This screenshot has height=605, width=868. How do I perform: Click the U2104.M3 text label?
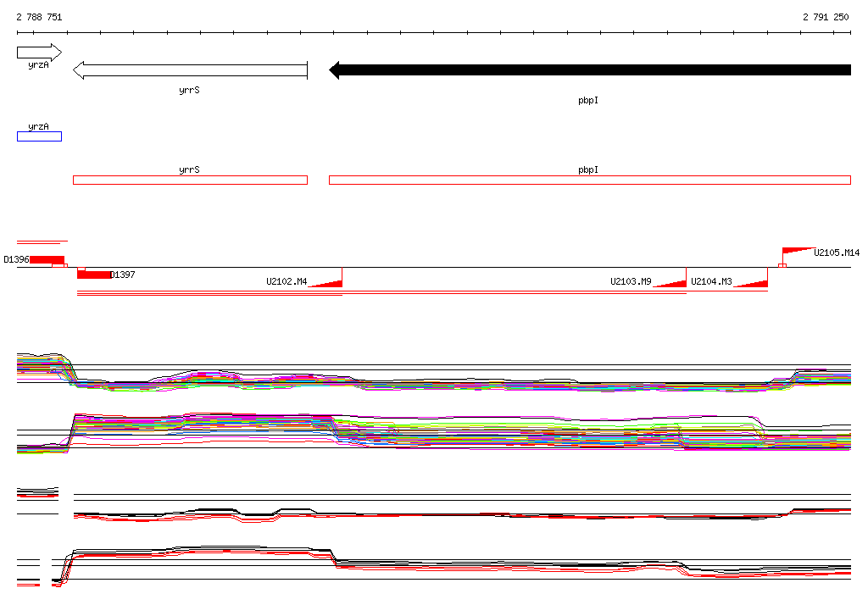click(x=711, y=282)
